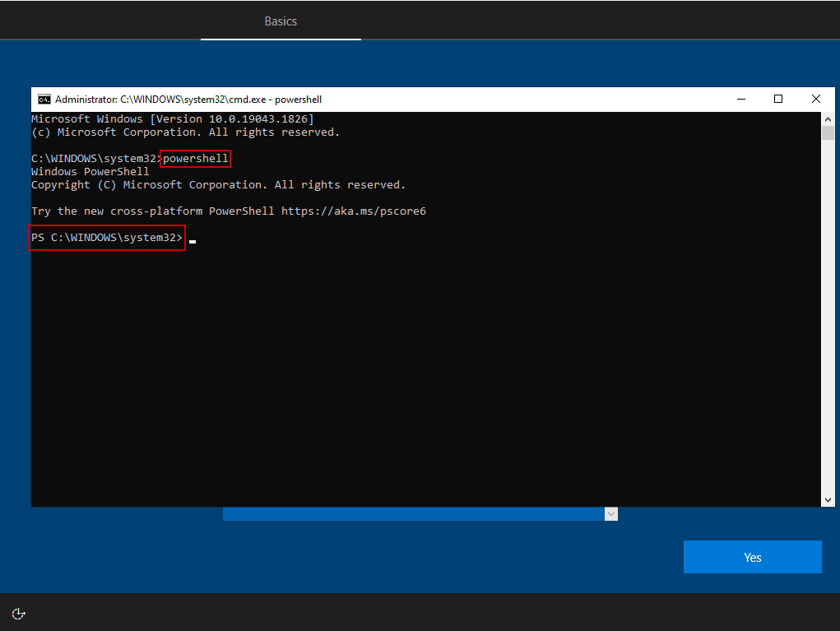
Task: Click the blinking cursor after the PS prompt
Action: coord(193,240)
